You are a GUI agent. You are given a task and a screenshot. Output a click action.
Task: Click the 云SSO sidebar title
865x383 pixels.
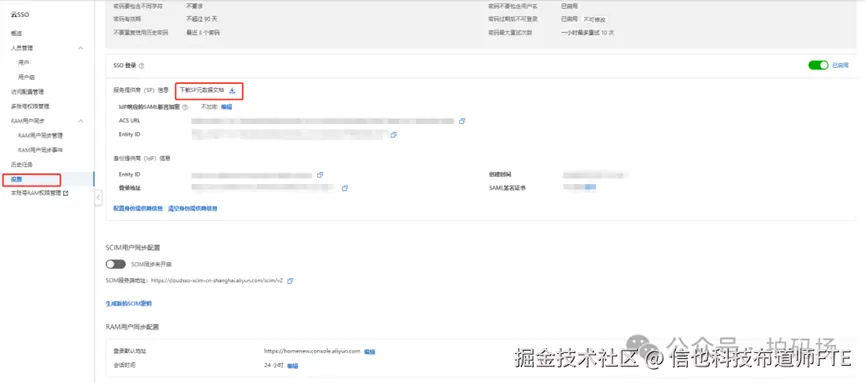coord(20,14)
